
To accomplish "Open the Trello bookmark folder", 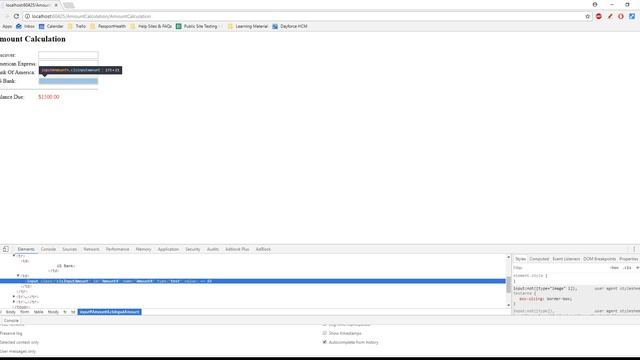I will [x=77, y=26].
